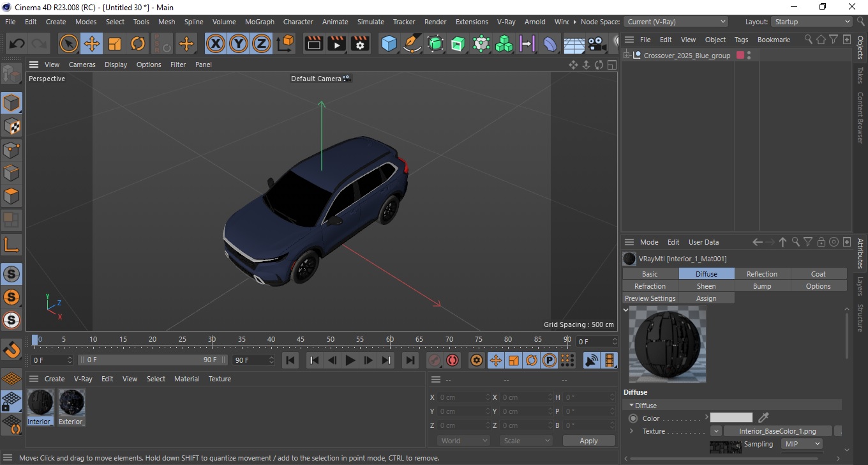Click the Apply button

(588, 441)
